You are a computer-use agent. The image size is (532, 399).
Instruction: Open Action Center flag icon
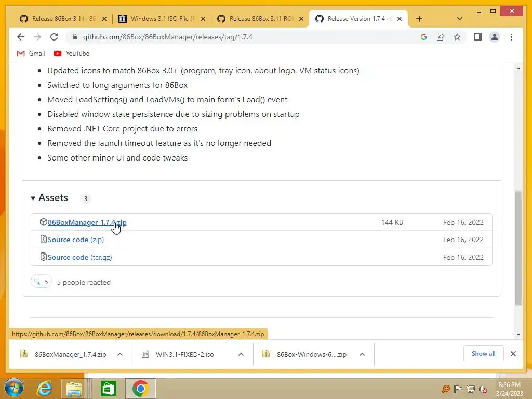(x=458, y=389)
